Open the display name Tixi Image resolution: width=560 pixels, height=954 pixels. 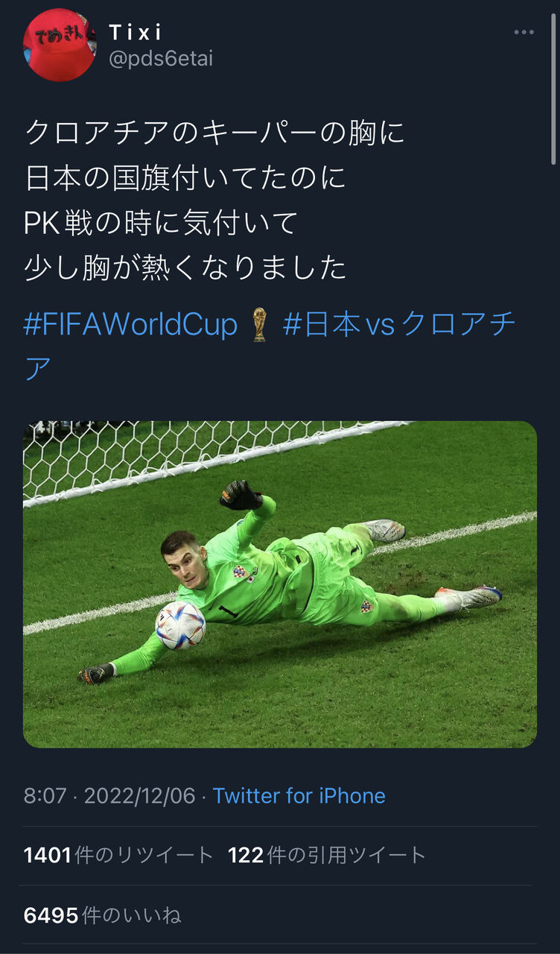[136, 33]
